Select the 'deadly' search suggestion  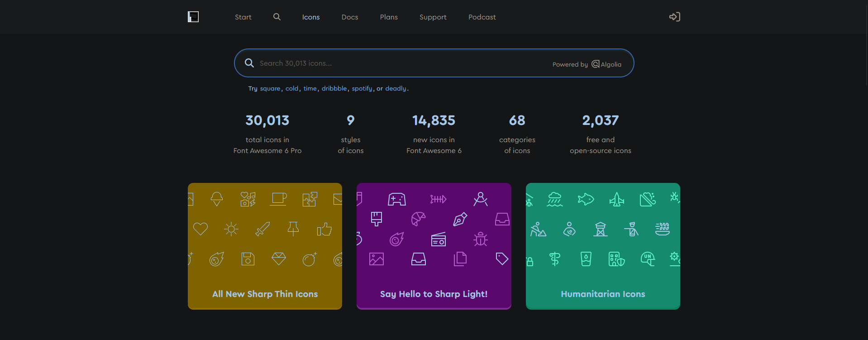396,89
